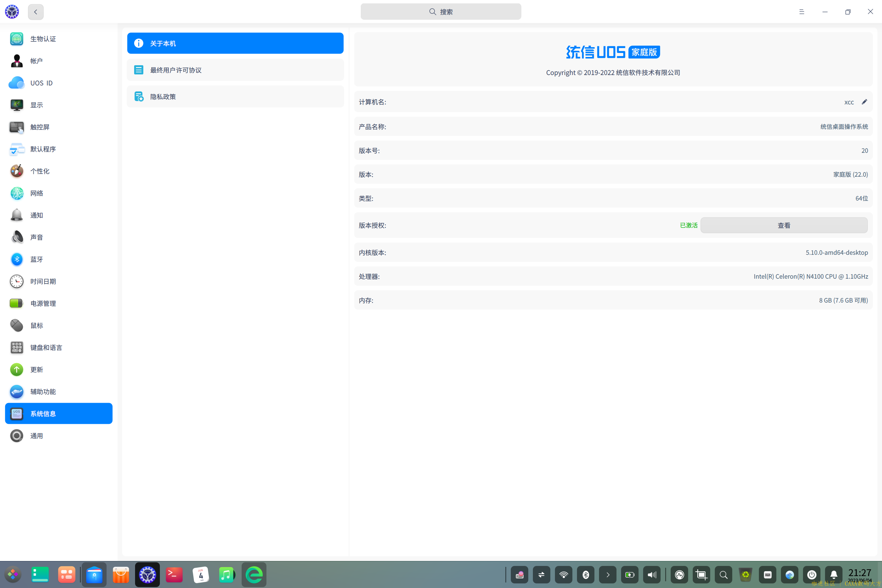Open 生物认证 biometric settings
Viewport: 882px width, 588px height.
58,39
